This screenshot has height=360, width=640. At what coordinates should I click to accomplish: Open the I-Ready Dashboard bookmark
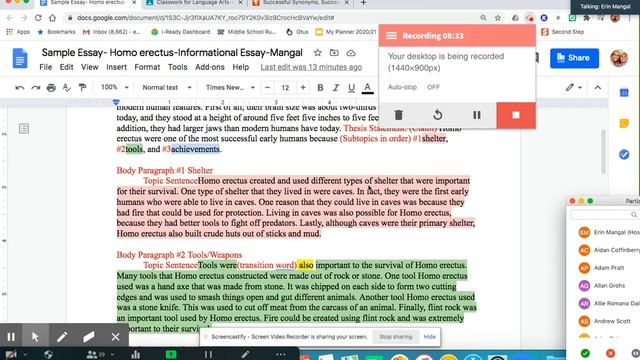[181, 32]
